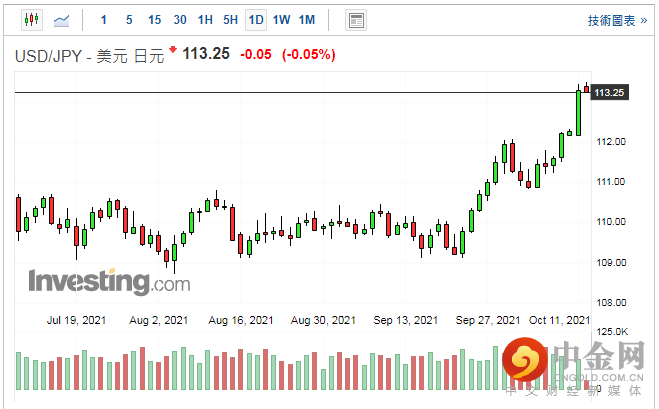Click the Sep 13, 2021 date label
This screenshot has height=409, width=659.
(x=406, y=320)
